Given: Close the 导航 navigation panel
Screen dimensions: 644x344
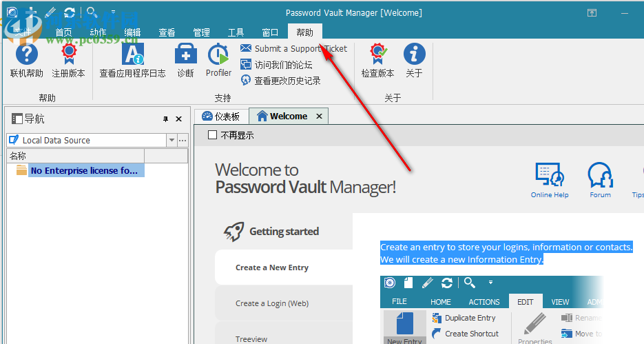Looking at the screenshot, I should 178,119.
